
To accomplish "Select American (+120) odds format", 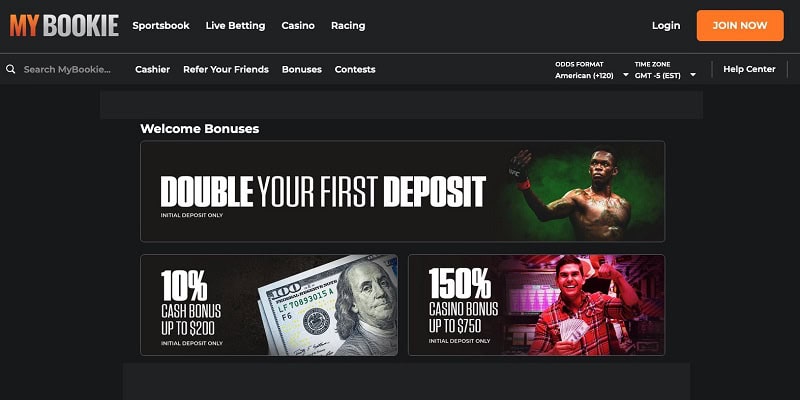I will pyautogui.click(x=584, y=76).
